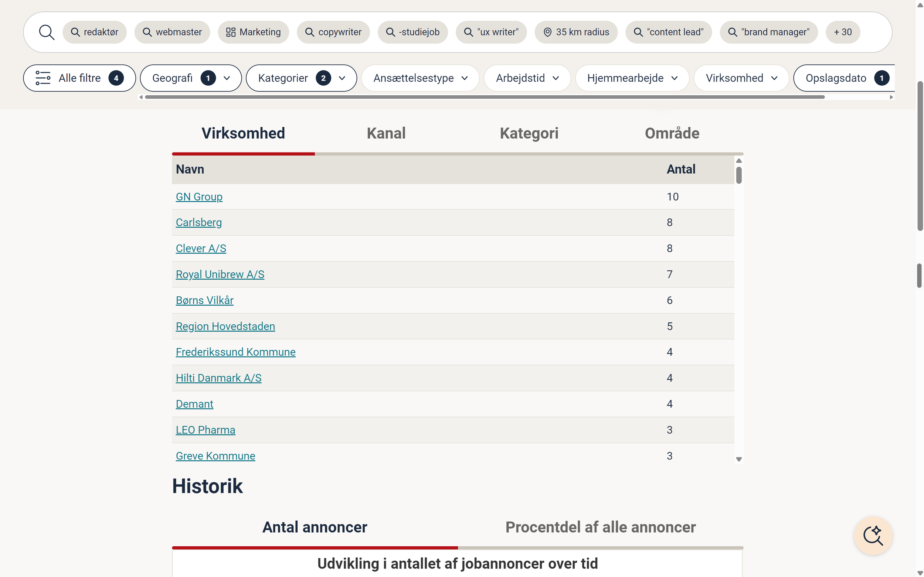924x577 pixels.
Task: Expand the Opslagsdato filter dropdown
Action: point(844,78)
